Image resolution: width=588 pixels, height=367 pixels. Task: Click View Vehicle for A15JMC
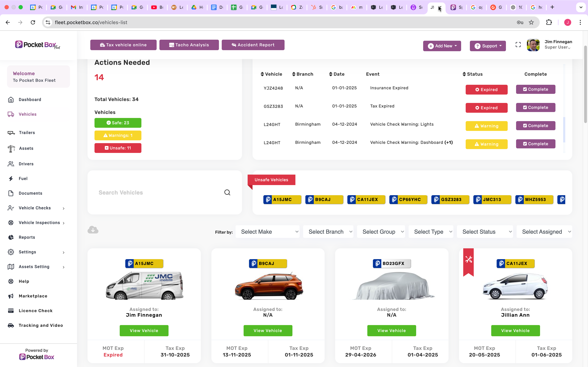(x=144, y=331)
